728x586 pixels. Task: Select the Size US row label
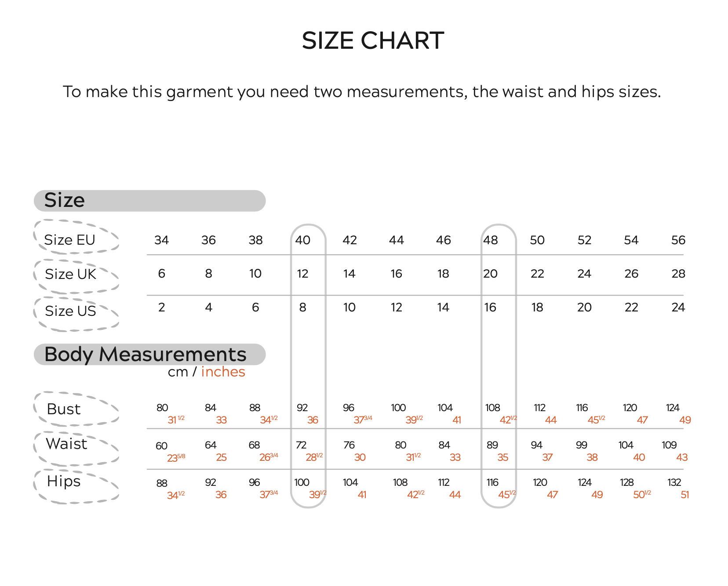(70, 311)
